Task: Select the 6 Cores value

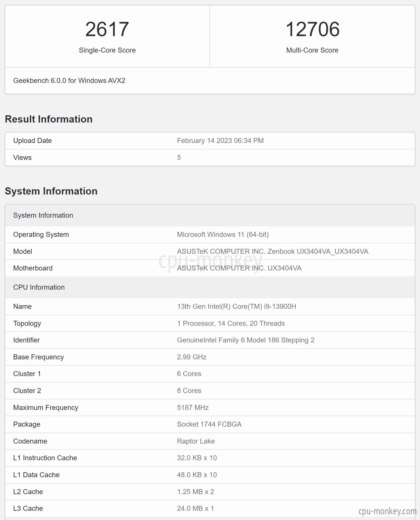Action: [x=189, y=374]
